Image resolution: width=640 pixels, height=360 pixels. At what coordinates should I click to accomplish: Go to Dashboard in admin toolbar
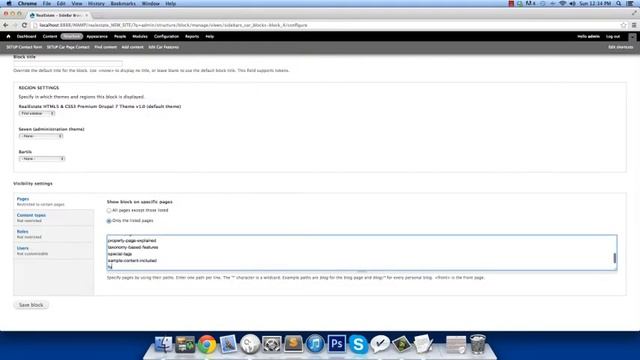point(27,36)
